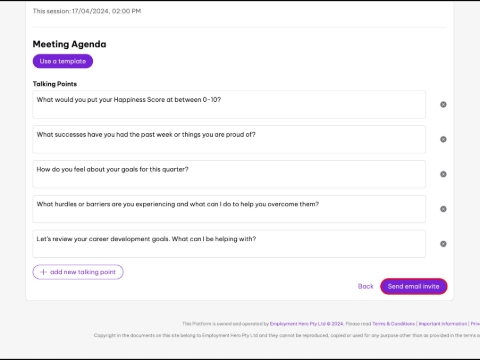Open the Terms & Conditions link
The height and width of the screenshot is (360, 480).
coord(393,324)
